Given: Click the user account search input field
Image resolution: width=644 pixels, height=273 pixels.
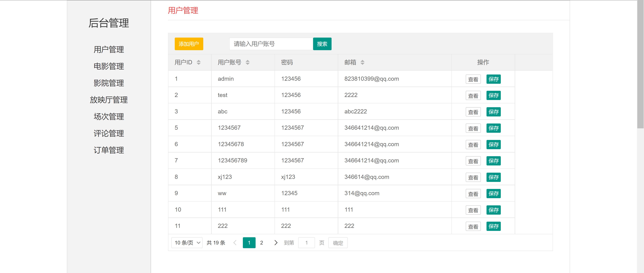Looking at the screenshot, I should point(271,44).
